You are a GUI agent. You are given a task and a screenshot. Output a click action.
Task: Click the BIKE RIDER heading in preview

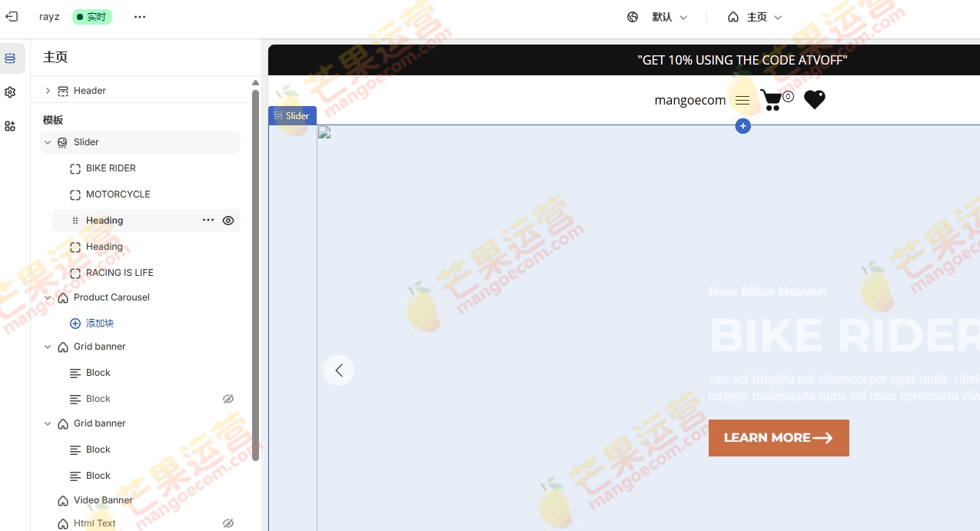tap(844, 335)
